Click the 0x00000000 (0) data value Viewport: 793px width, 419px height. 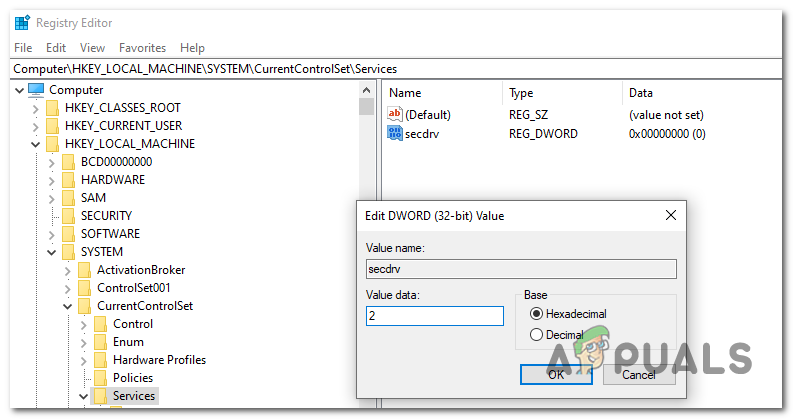coord(667,134)
